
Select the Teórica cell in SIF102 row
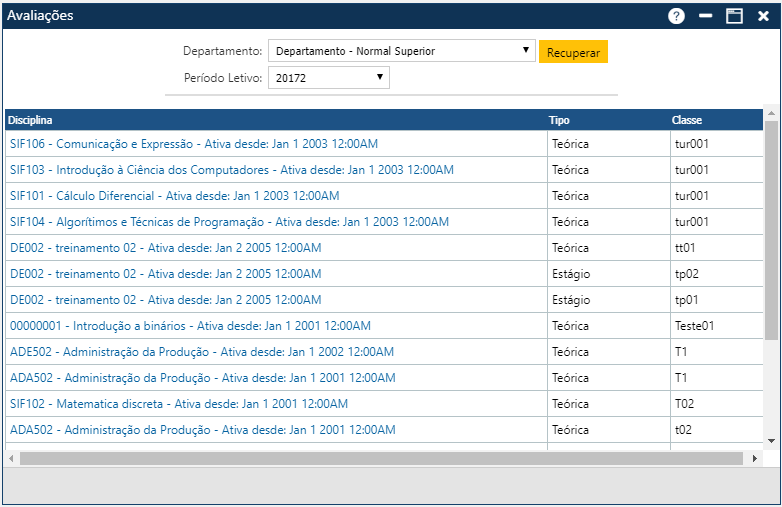[x=608, y=403]
